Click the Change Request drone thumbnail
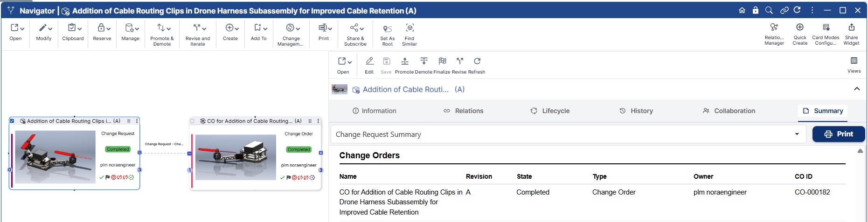The image size is (868, 222). (x=55, y=156)
